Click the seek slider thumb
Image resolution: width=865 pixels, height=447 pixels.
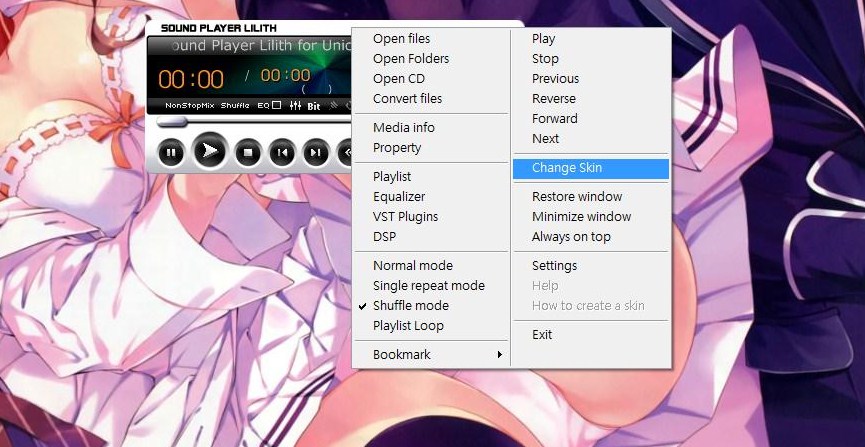click(172, 121)
